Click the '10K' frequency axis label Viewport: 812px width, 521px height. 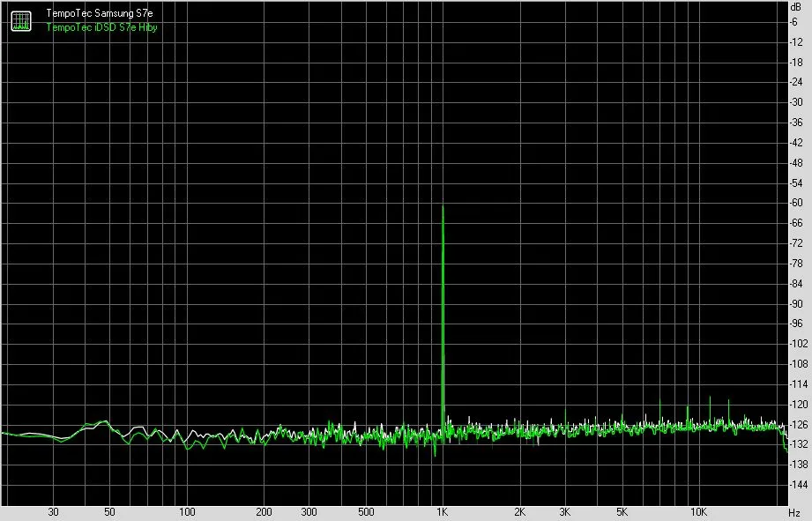point(698,512)
